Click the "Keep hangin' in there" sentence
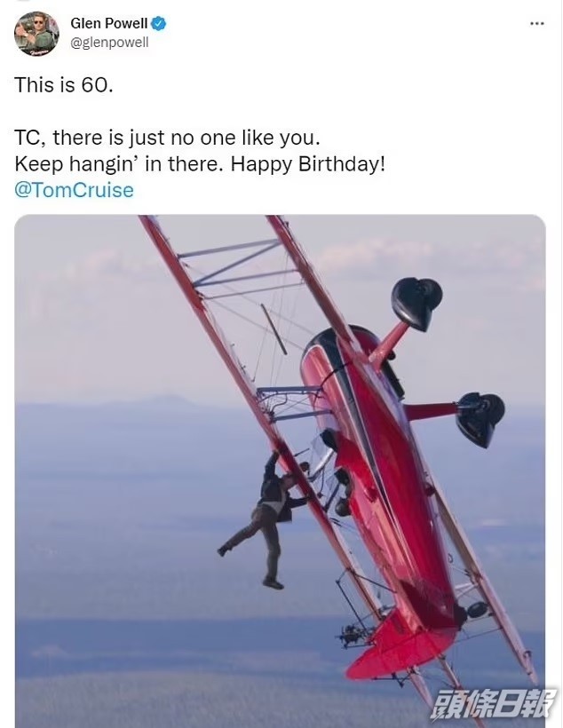 pyautogui.click(x=120, y=164)
